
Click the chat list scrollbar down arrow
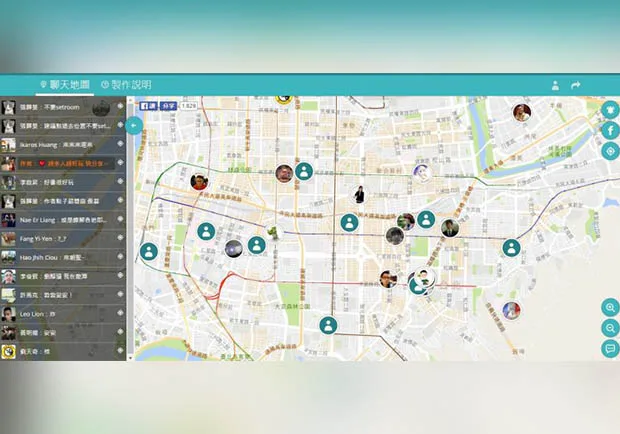[x=130, y=358]
